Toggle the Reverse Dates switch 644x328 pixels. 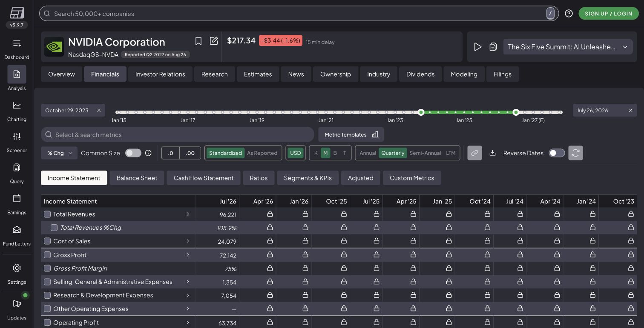point(557,153)
